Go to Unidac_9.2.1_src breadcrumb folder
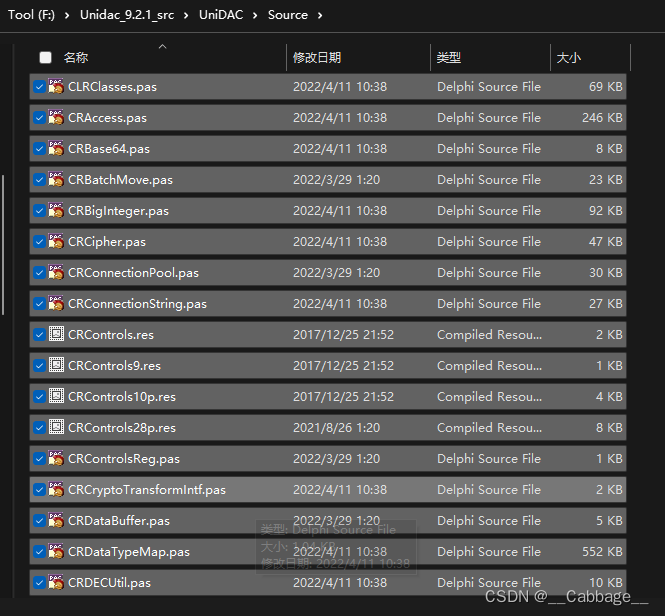This screenshot has height=616, width=665. coord(127,15)
